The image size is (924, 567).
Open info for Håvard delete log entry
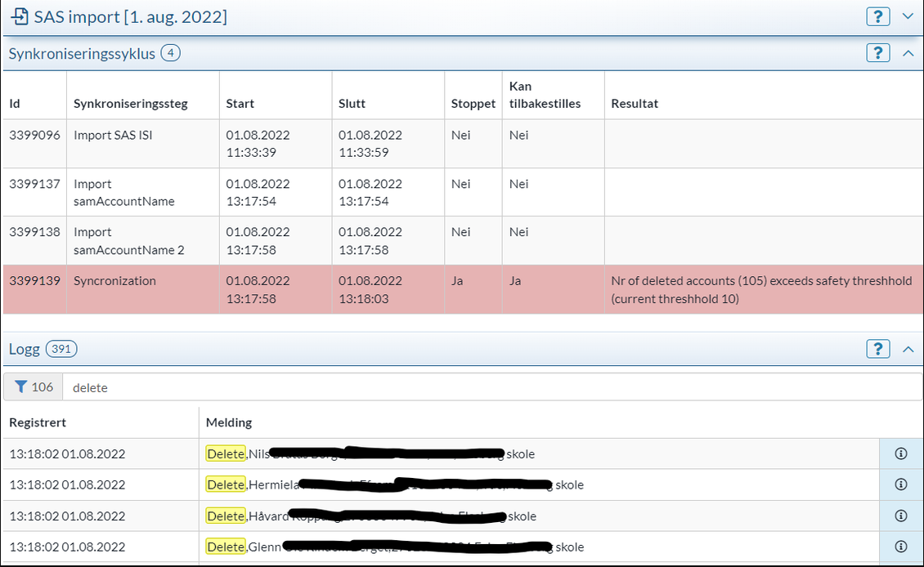[901, 516]
